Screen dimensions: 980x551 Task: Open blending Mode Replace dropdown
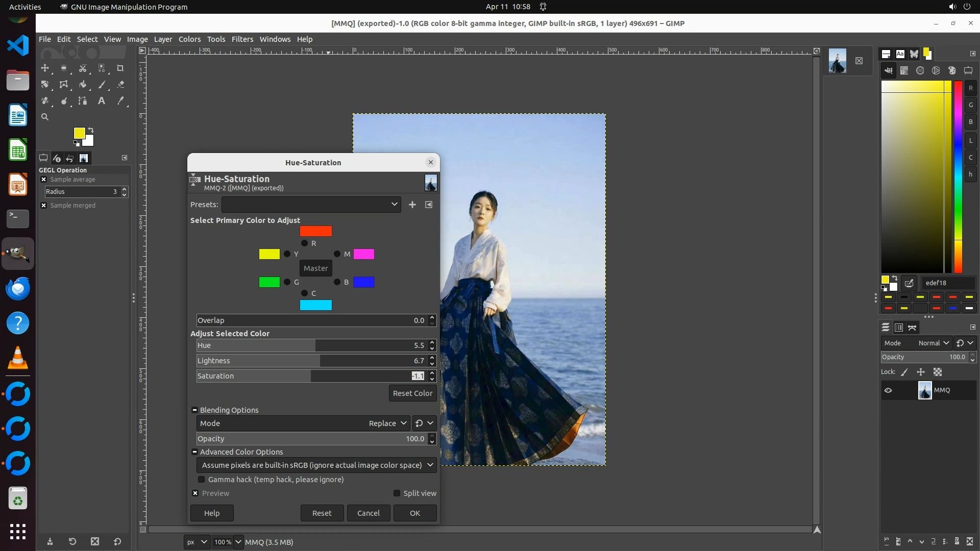click(387, 423)
